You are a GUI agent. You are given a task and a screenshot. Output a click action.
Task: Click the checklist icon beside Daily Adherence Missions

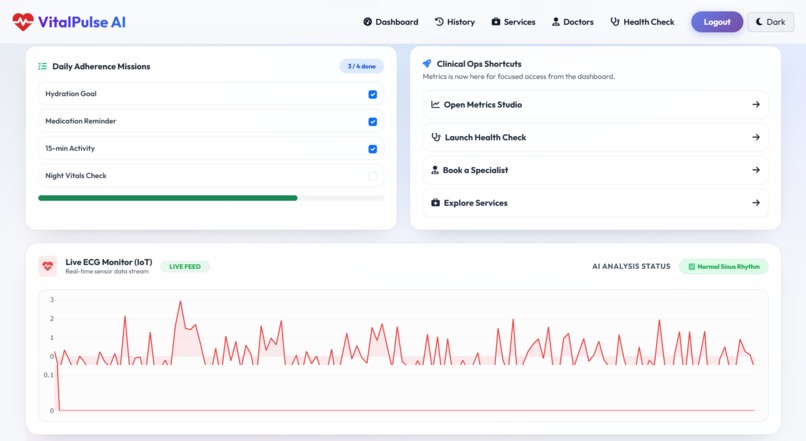coord(43,66)
